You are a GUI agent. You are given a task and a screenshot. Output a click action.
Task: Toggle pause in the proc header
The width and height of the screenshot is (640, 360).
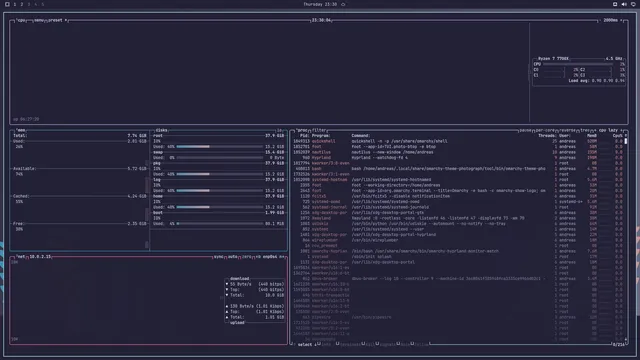coord(525,130)
